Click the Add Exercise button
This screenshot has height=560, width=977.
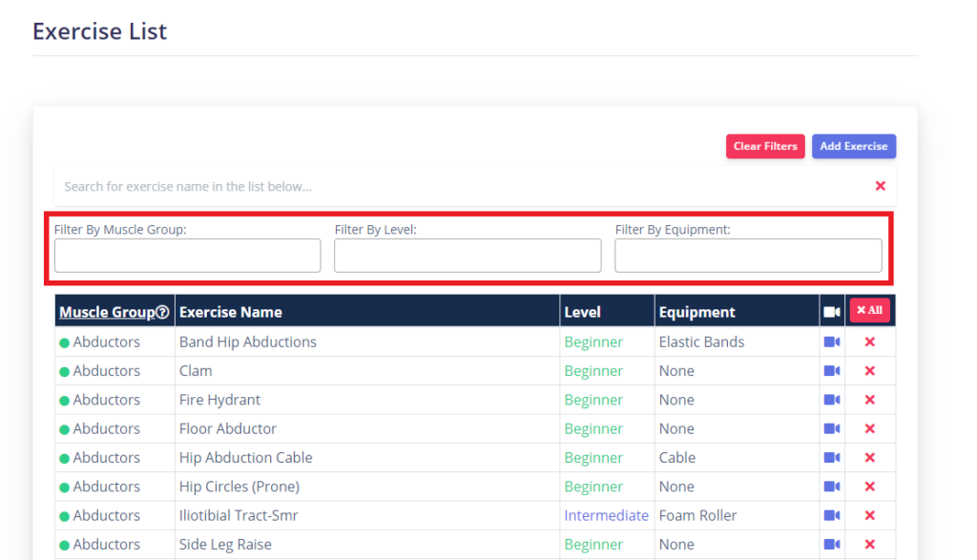tap(853, 146)
